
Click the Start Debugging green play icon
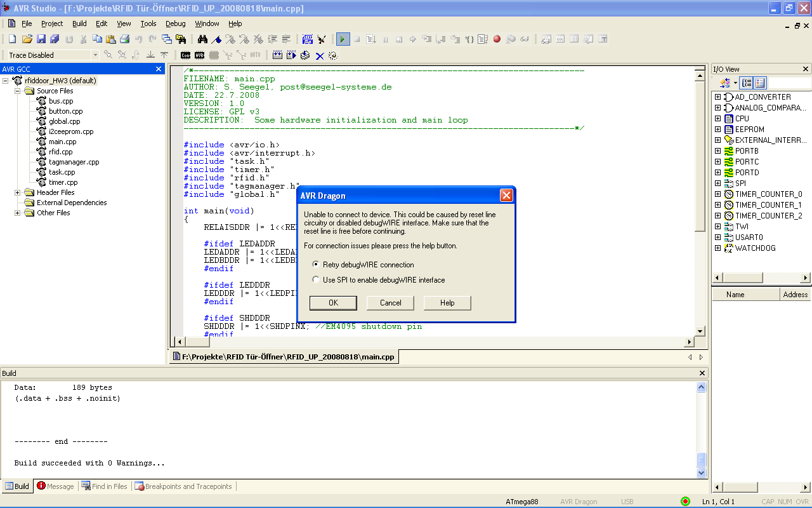(x=343, y=39)
